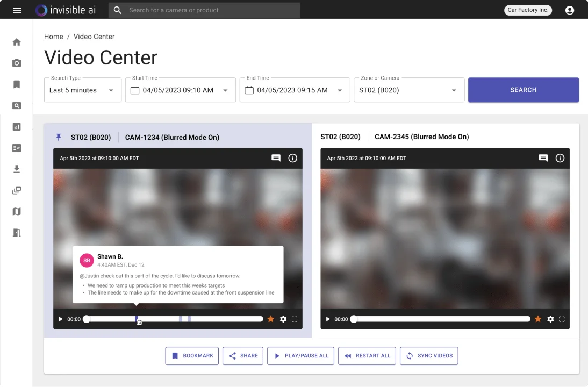Open the Search Type dropdown
This screenshot has width=588, height=387.
82,90
